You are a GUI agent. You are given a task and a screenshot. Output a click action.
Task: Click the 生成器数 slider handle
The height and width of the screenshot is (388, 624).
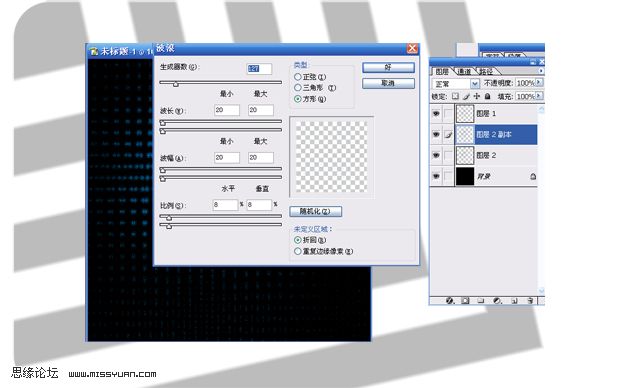[176, 84]
